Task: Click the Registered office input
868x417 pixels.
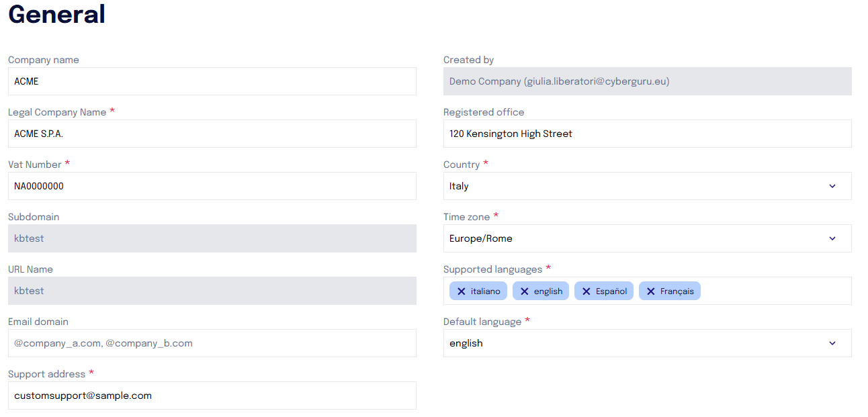Action: 647,134
